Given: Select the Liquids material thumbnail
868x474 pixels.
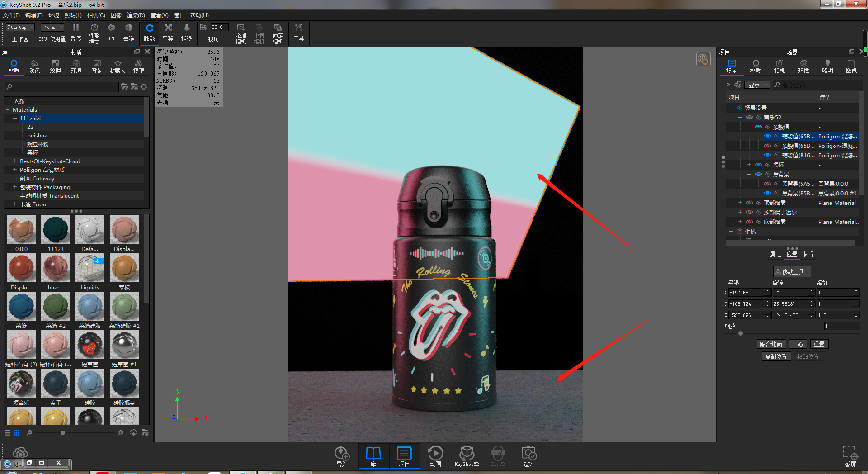Looking at the screenshot, I should pos(90,268).
